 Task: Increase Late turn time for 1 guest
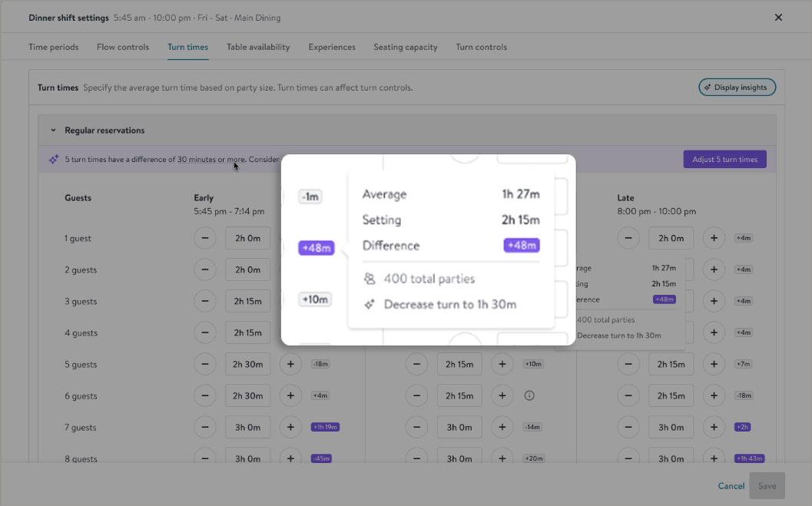click(x=714, y=239)
